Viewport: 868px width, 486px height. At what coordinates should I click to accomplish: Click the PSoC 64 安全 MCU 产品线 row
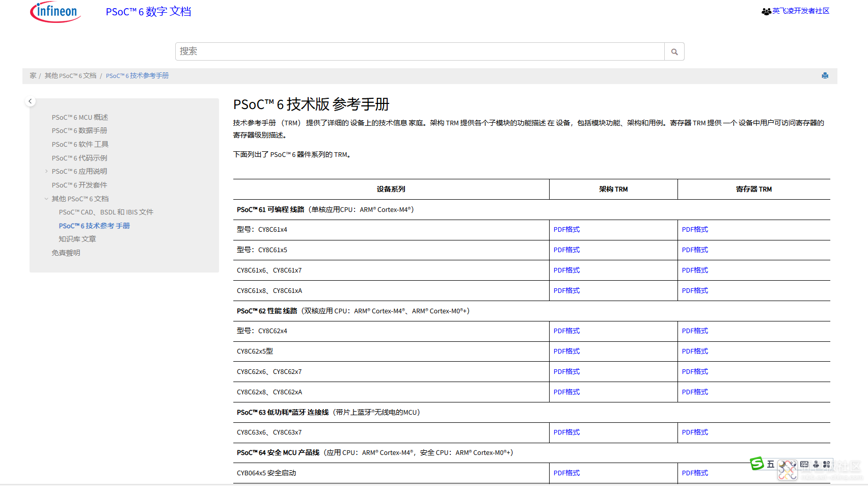tap(532, 453)
